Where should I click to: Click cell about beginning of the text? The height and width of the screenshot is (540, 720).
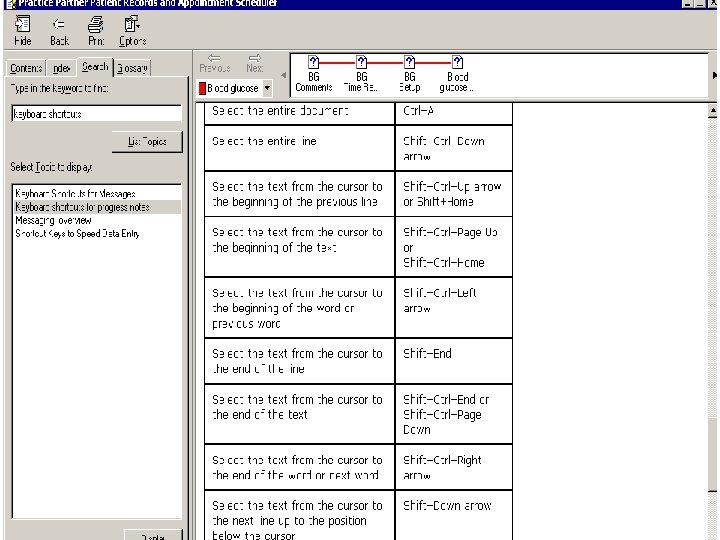(x=299, y=247)
